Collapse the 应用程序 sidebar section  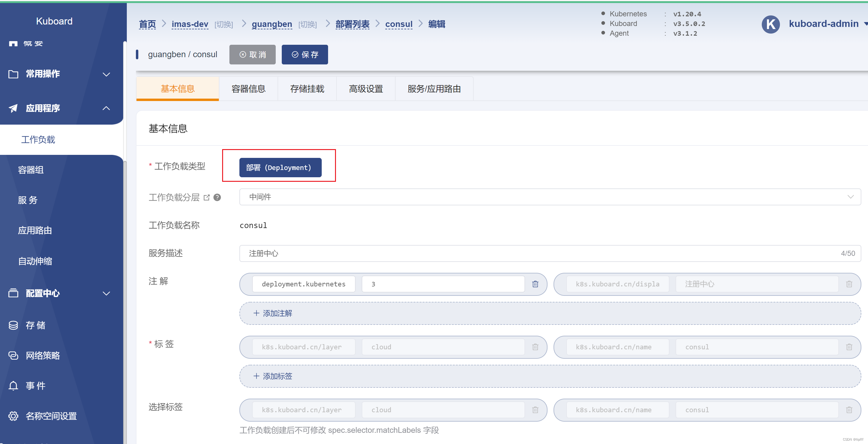coord(106,108)
